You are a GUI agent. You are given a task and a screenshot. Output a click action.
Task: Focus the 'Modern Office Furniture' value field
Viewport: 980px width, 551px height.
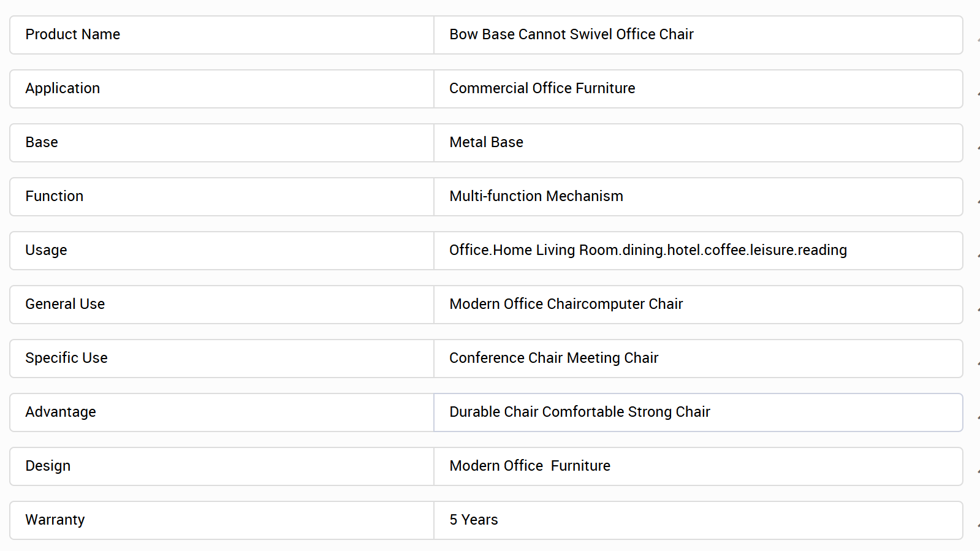(x=698, y=466)
